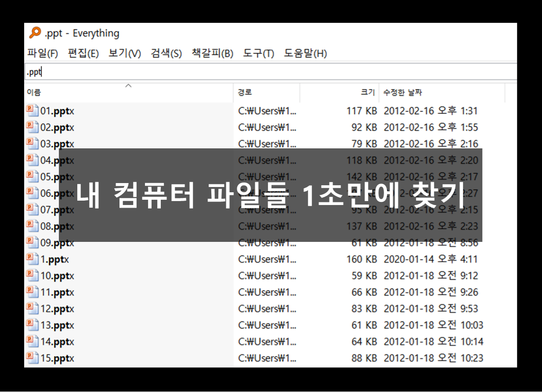Focus the search box containing .ppt

click(271, 72)
